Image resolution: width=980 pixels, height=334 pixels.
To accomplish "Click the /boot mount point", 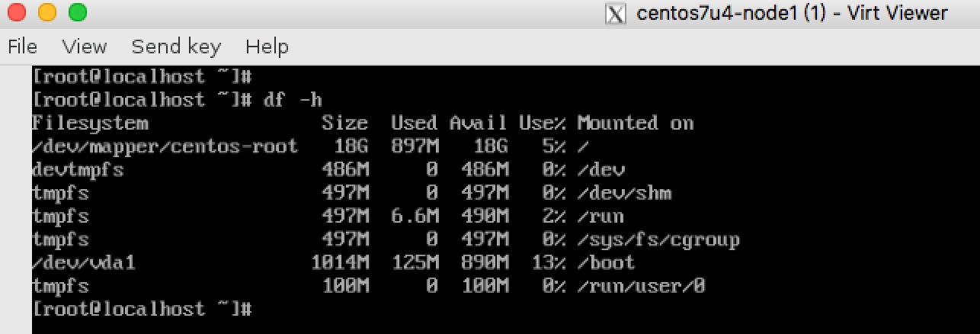I will [606, 263].
